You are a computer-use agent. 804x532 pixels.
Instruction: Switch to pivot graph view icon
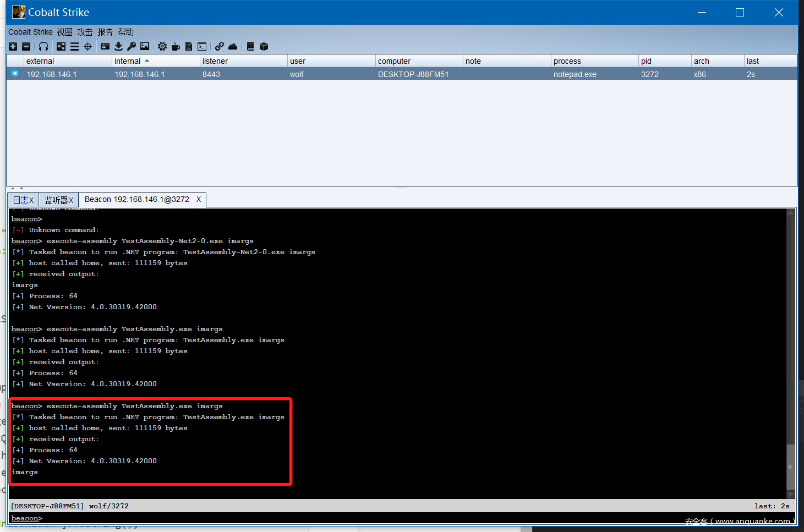(x=61, y=47)
